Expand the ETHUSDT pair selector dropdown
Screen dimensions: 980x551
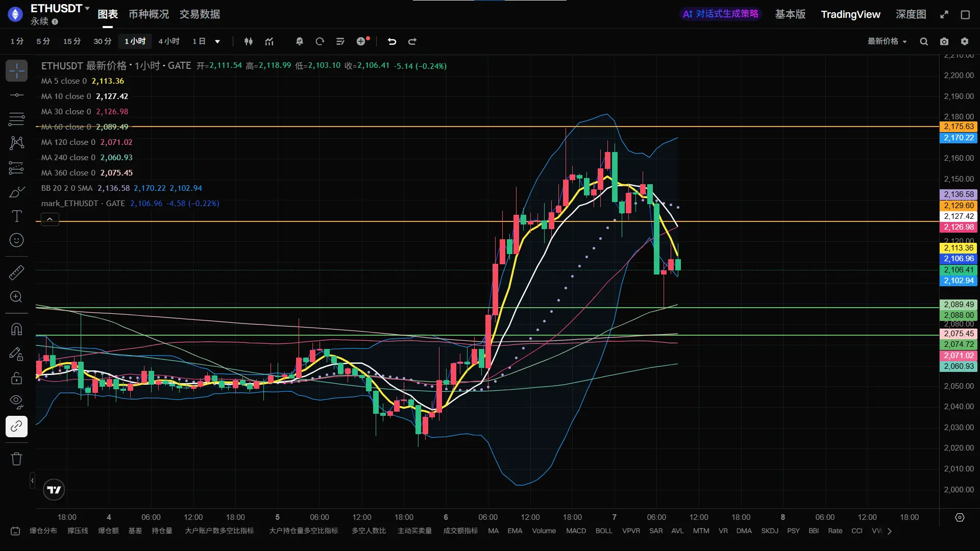[x=87, y=8]
